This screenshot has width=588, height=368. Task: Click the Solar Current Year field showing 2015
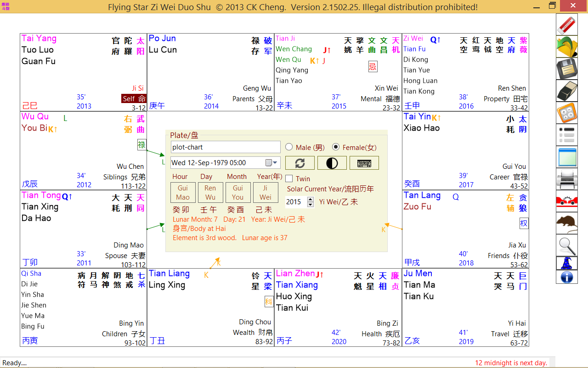pyautogui.click(x=296, y=202)
